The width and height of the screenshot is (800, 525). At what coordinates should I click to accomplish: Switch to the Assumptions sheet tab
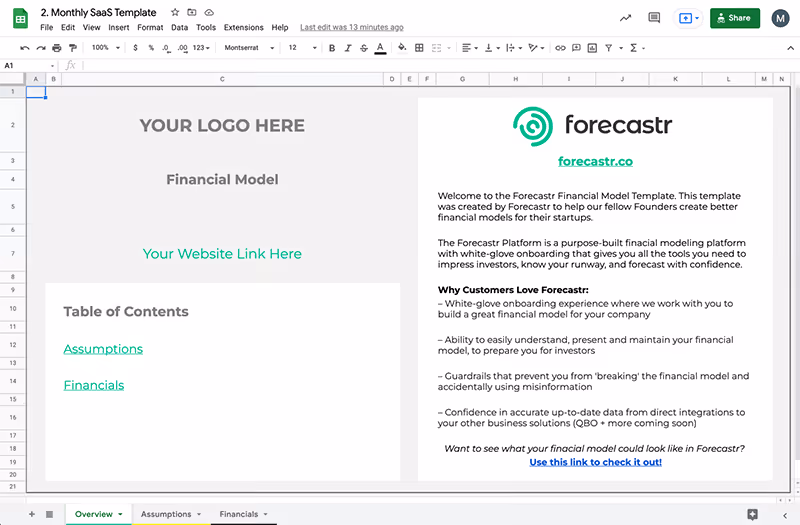(170, 514)
